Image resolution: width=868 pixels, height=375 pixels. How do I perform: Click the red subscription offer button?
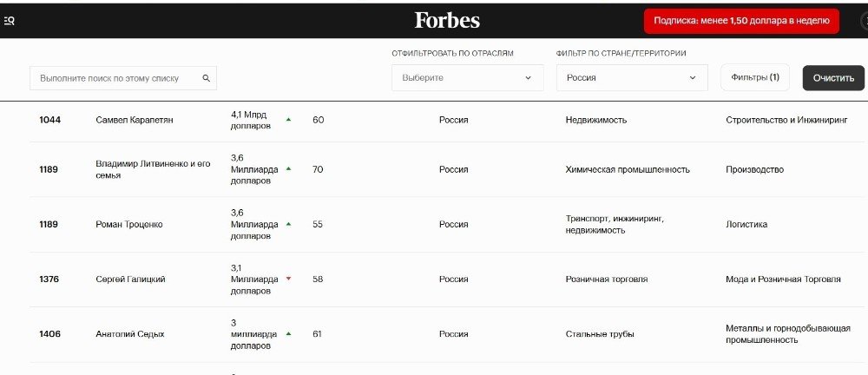741,20
